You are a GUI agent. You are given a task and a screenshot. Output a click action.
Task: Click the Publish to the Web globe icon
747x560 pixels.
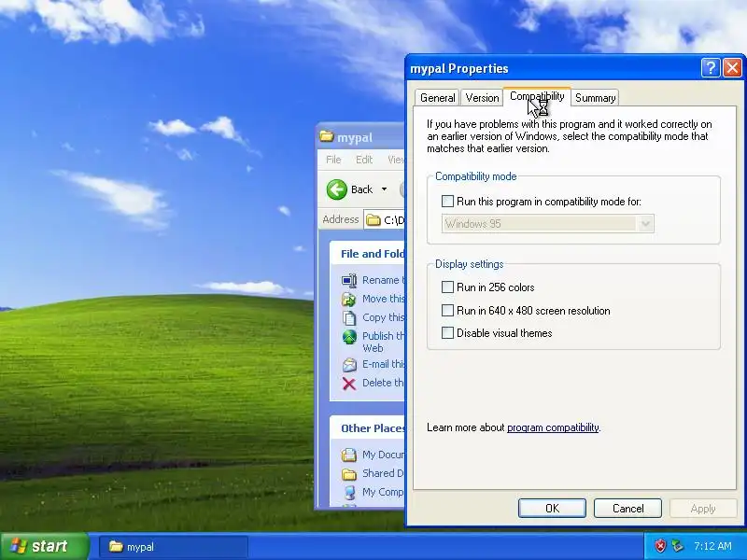pos(349,337)
